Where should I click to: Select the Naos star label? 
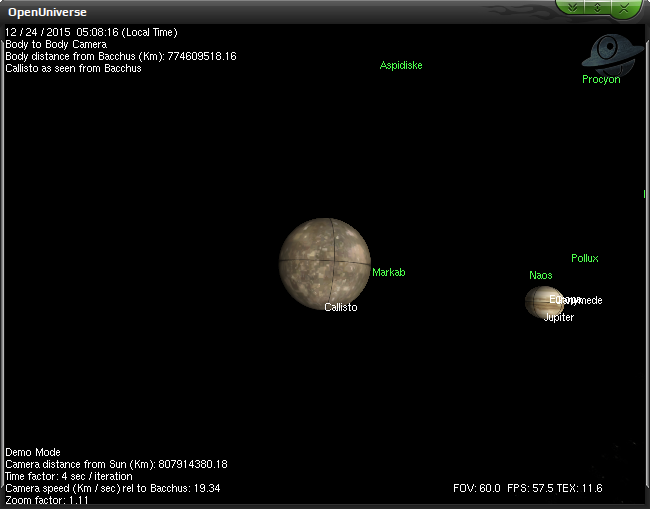pyautogui.click(x=541, y=275)
